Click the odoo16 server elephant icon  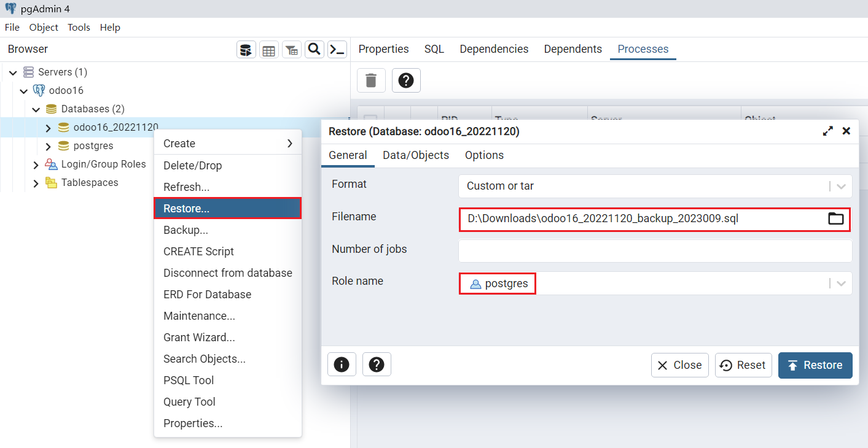pos(39,91)
